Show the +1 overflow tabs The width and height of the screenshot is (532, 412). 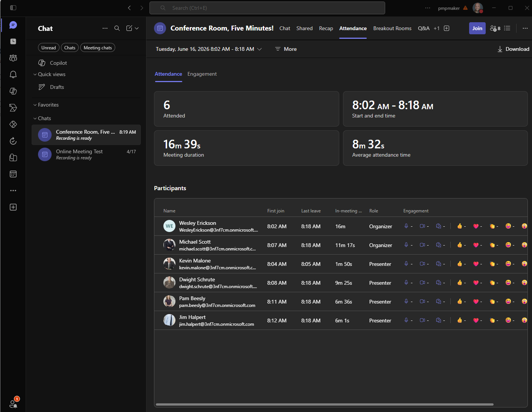click(437, 28)
